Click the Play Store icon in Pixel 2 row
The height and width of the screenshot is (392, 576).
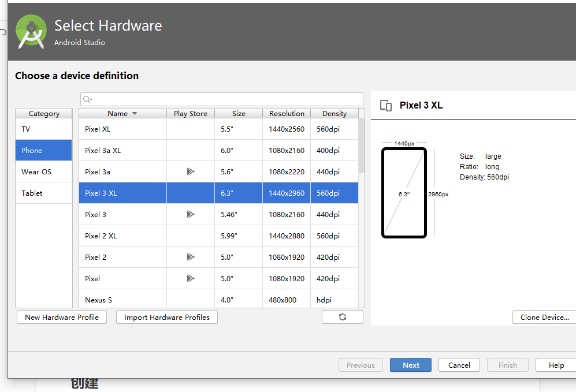190,257
